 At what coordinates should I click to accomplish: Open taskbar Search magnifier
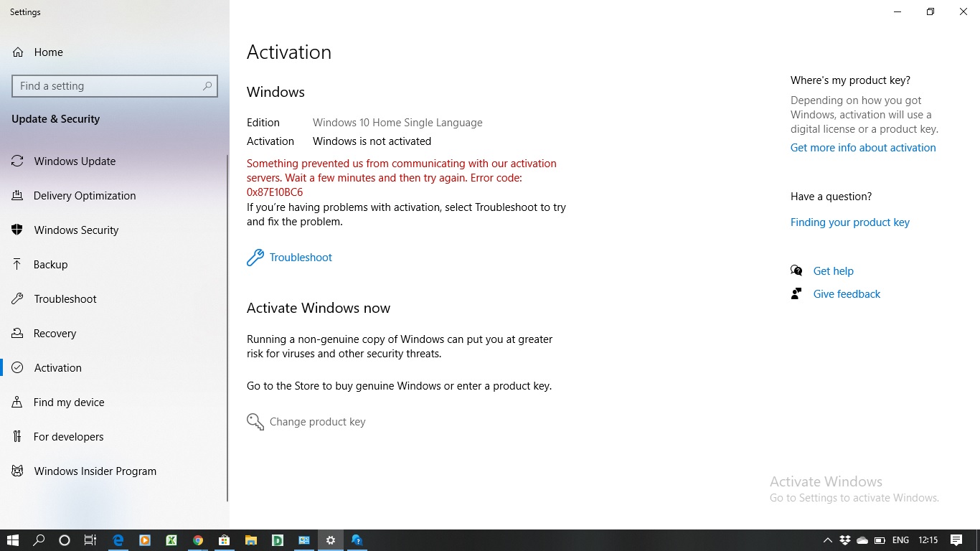(39, 540)
